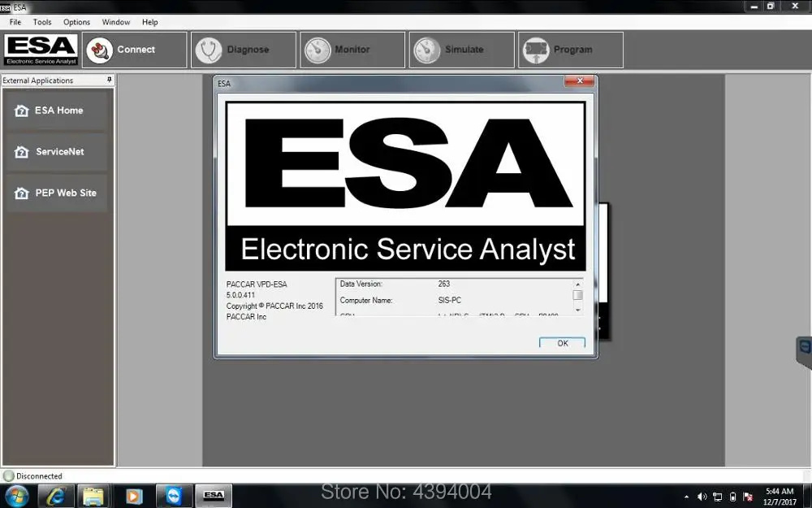
Task: Open Internet Explorer from the taskbar
Action: (x=54, y=495)
